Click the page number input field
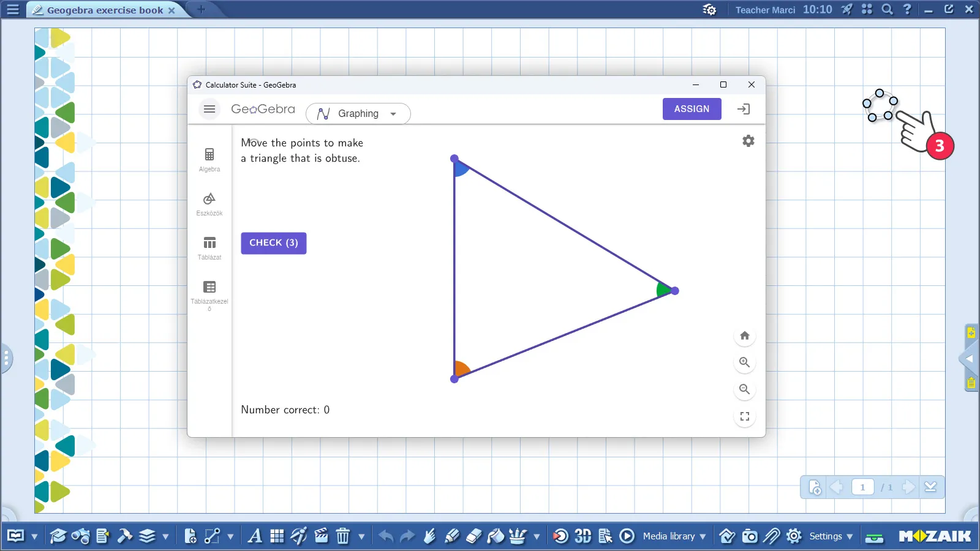This screenshot has height=551, width=980. [862, 487]
